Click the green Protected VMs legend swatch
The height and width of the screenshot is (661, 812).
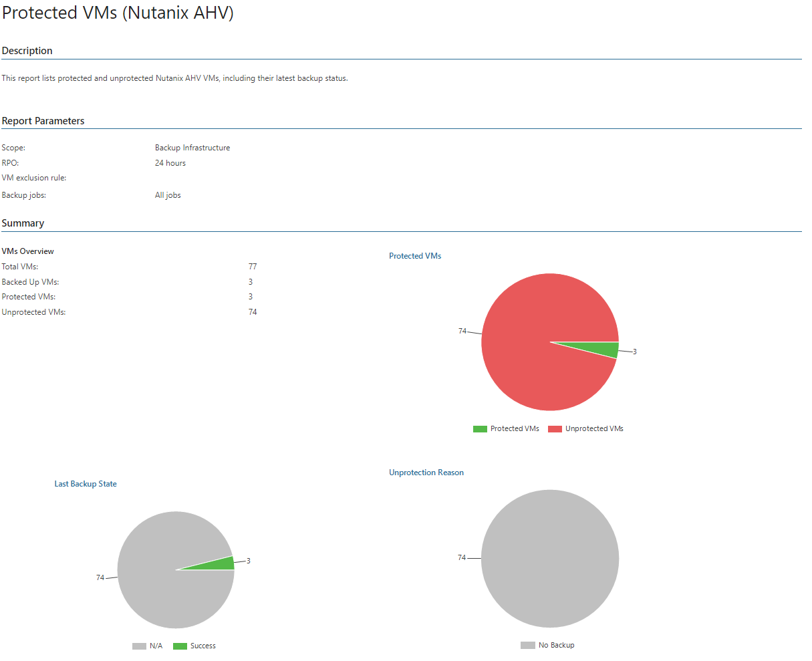(480, 429)
